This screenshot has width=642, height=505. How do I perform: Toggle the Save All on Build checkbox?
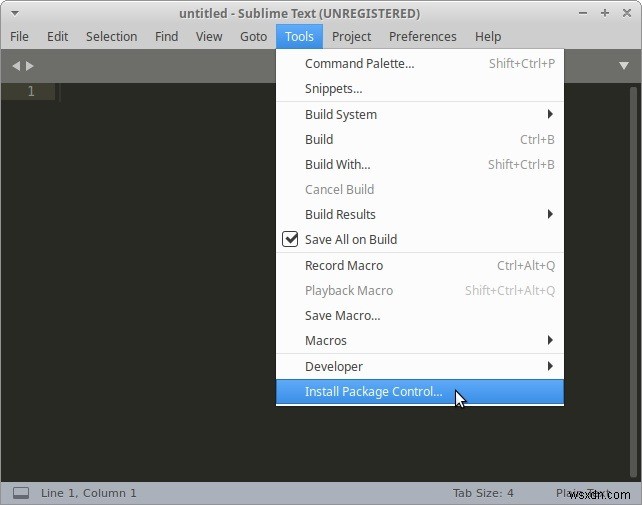[x=290, y=239]
